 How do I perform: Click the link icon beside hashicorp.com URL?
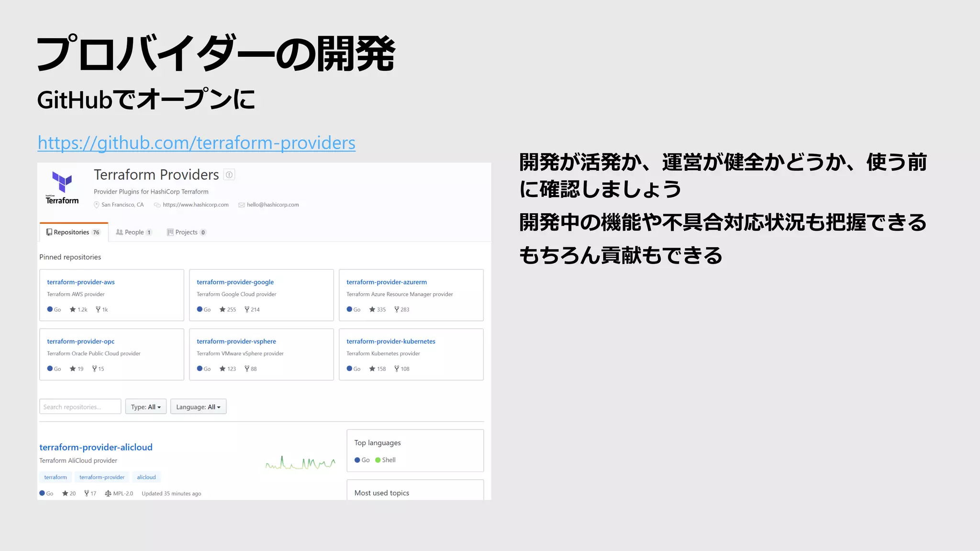[x=157, y=205]
